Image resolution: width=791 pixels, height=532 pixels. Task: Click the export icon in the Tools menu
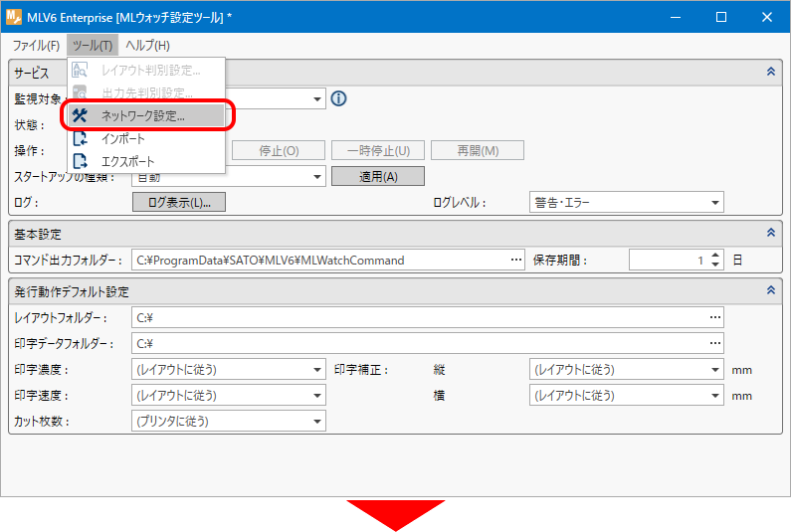[x=80, y=161]
